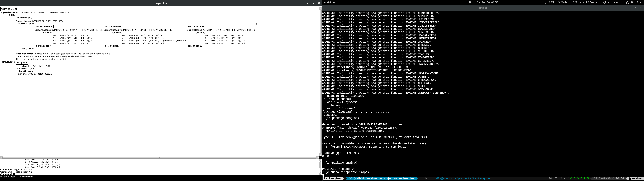This screenshot has width=644, height=181.
Task: Click the (clouseau:inspector *map*) terminal line
Action: pyautogui.click(x=345, y=172)
